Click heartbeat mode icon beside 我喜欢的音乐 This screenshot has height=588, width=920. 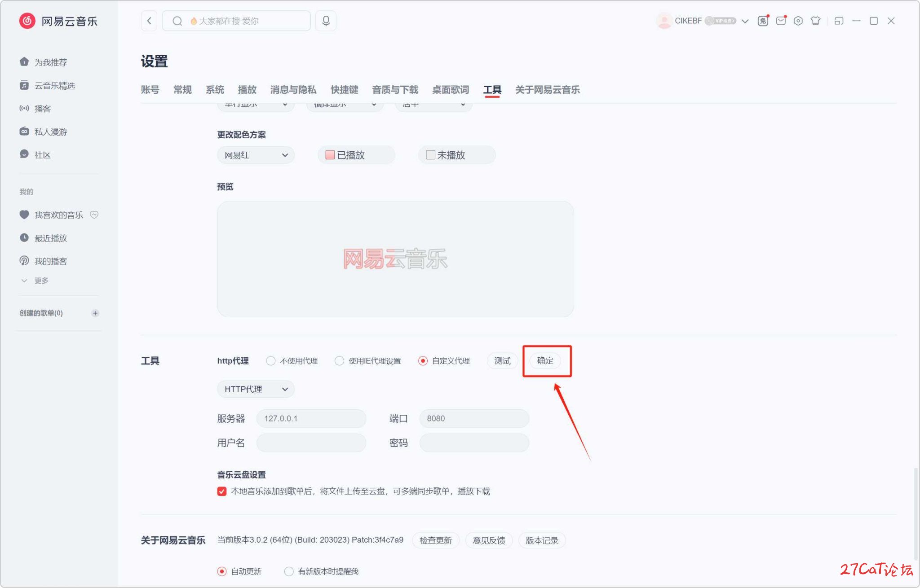[94, 215]
